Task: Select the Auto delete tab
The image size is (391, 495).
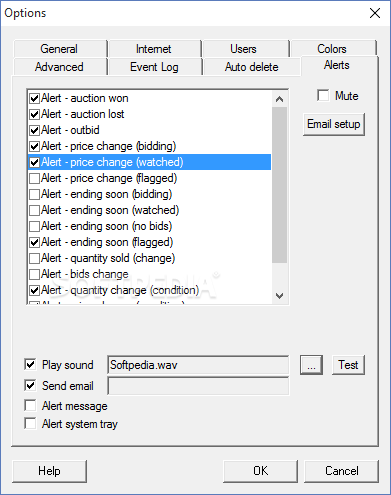Action: click(x=252, y=67)
